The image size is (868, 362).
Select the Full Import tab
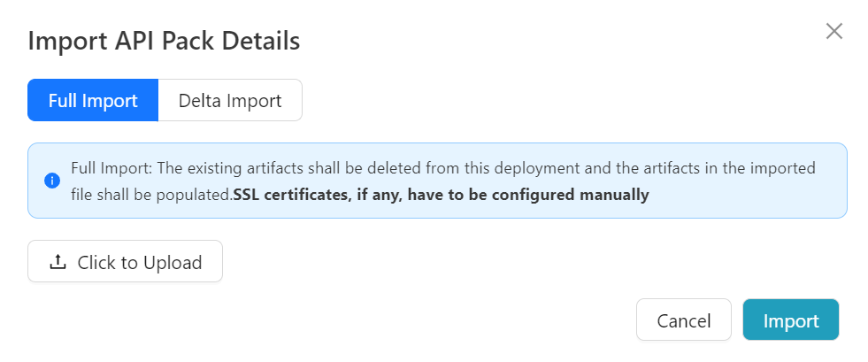click(93, 100)
